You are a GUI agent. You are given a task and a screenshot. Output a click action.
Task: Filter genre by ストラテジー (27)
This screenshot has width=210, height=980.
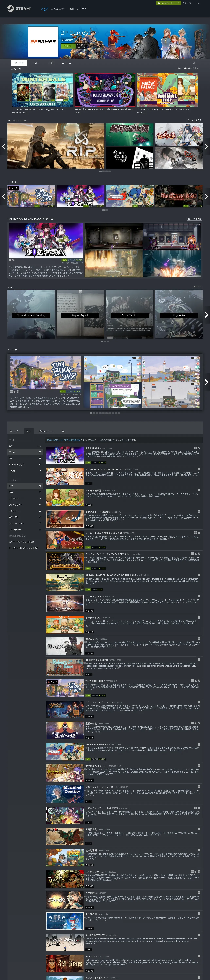coord(25,529)
